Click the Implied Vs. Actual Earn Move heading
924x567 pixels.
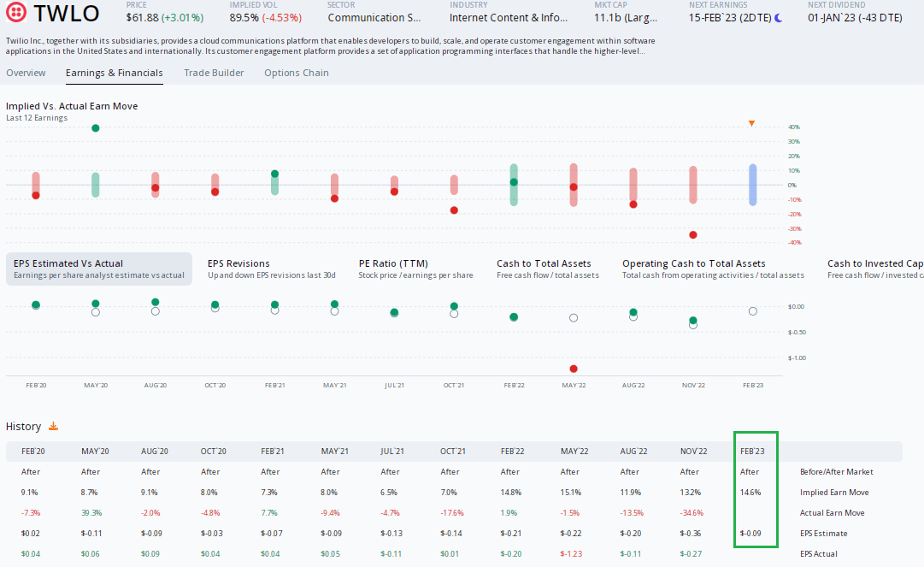72,106
